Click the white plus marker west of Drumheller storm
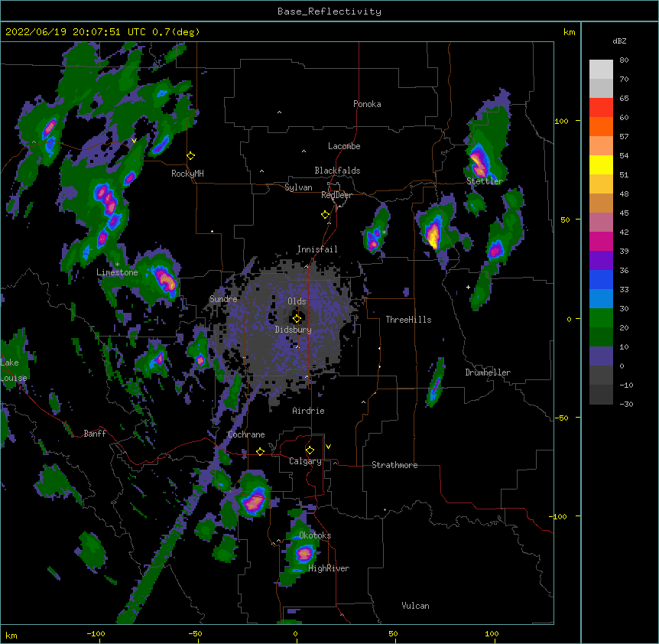 tap(468, 287)
